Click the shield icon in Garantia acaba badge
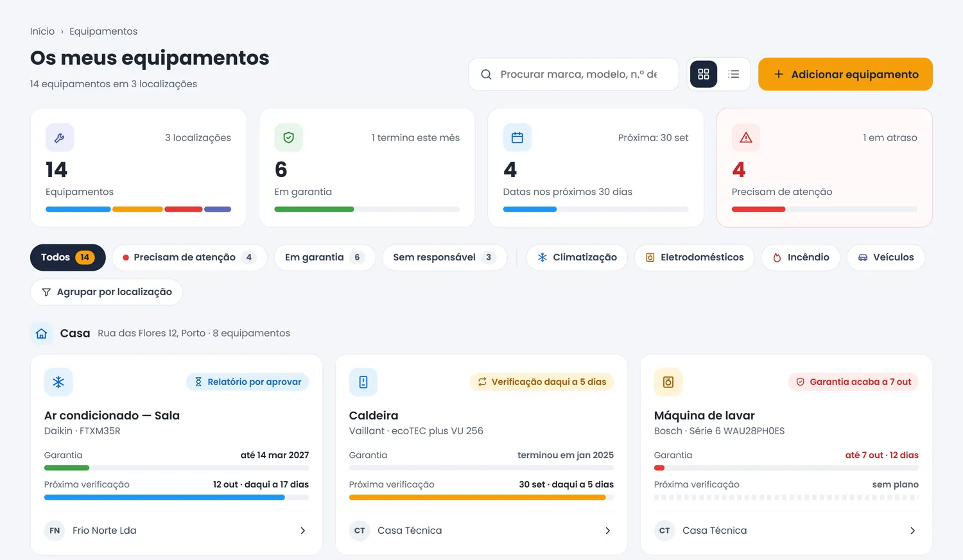Screen dimensions: 963x560 801,382
